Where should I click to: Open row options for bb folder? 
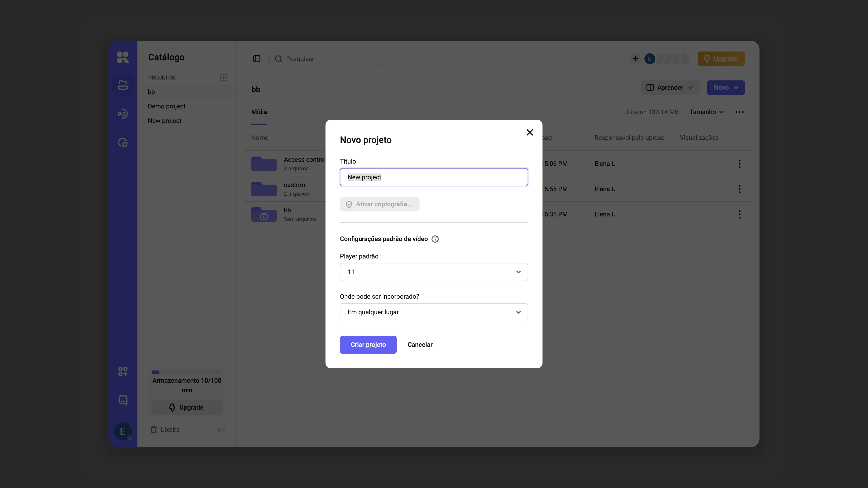(x=740, y=214)
